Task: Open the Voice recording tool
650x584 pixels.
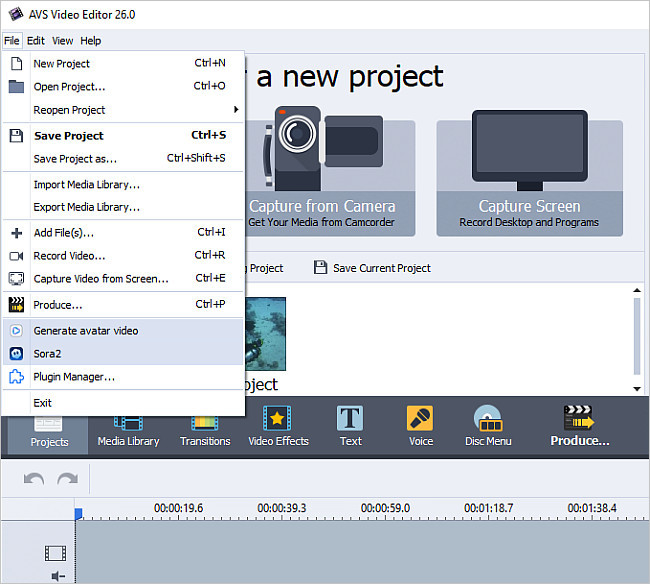Action: point(421,426)
